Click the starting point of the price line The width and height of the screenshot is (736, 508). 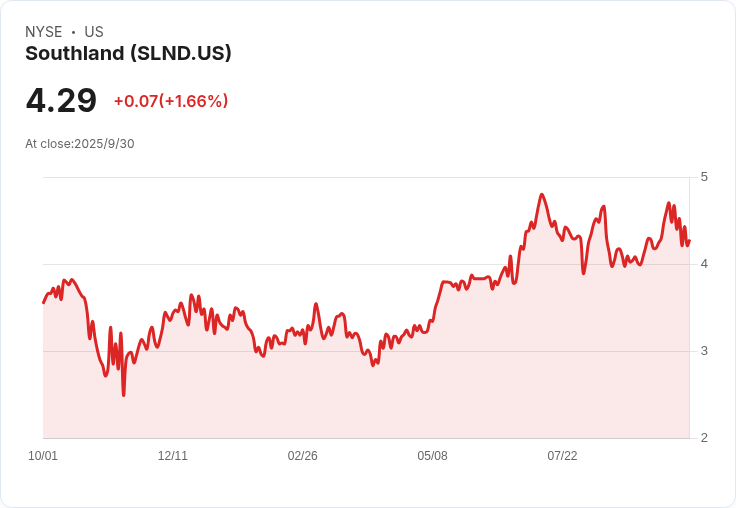[x=44, y=303]
